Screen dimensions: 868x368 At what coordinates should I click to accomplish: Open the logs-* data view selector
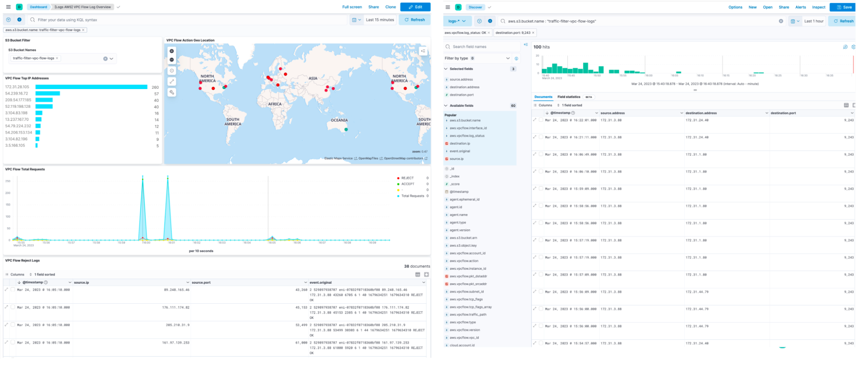[x=457, y=21]
